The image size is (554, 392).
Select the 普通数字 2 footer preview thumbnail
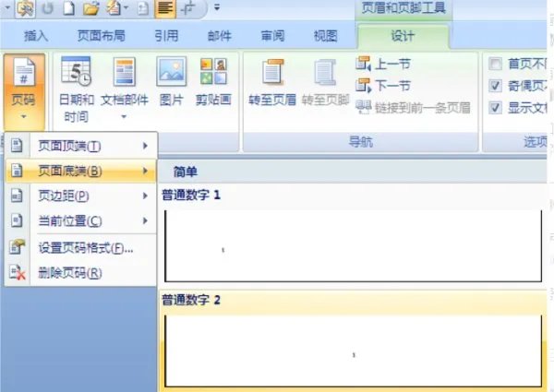(x=354, y=350)
